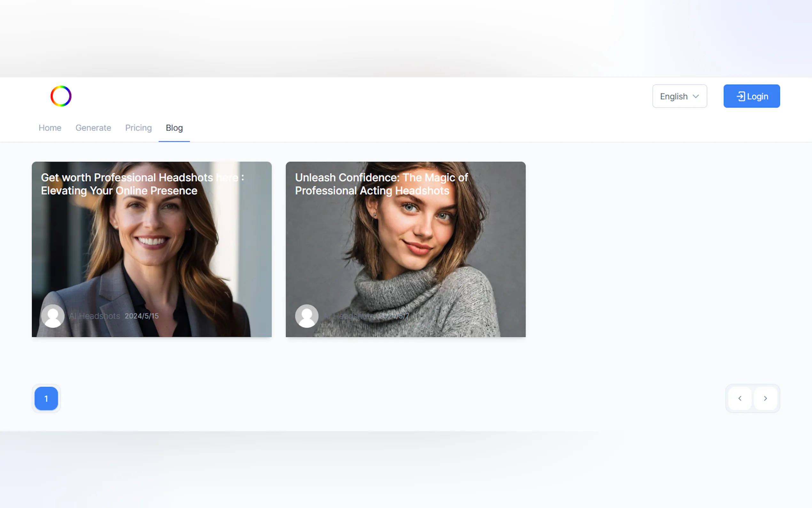Viewport: 812px width, 508px height.
Task: Click the author avatar on first post
Action: tap(53, 316)
